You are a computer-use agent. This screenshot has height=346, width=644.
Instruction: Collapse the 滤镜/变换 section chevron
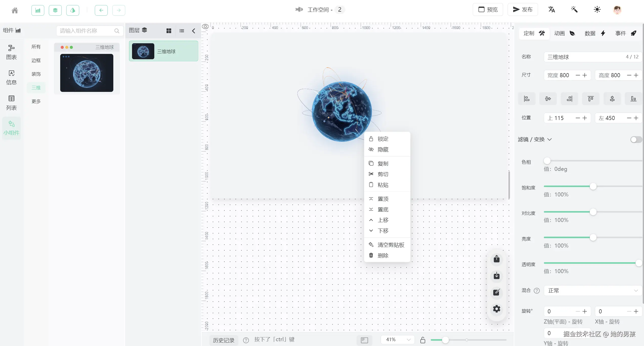pos(549,139)
